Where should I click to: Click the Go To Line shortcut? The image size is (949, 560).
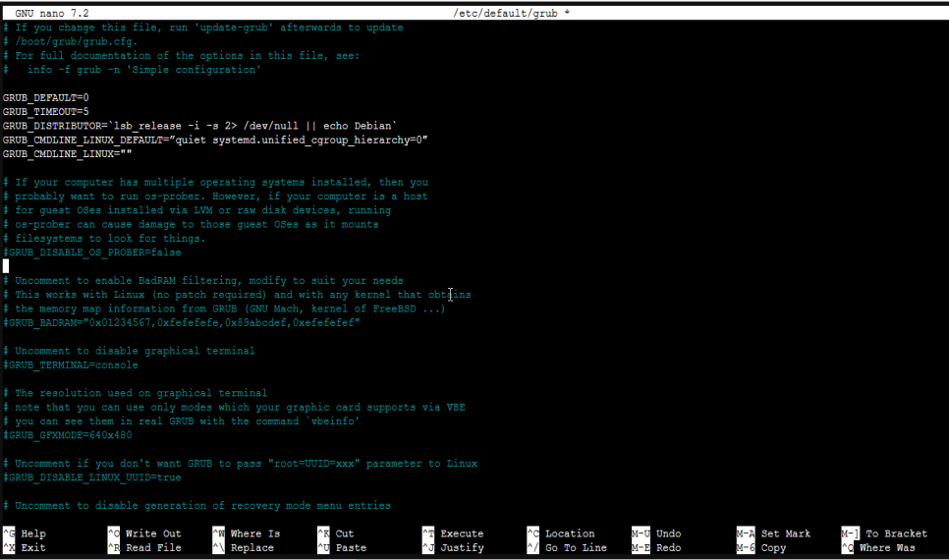pyautogui.click(x=576, y=547)
